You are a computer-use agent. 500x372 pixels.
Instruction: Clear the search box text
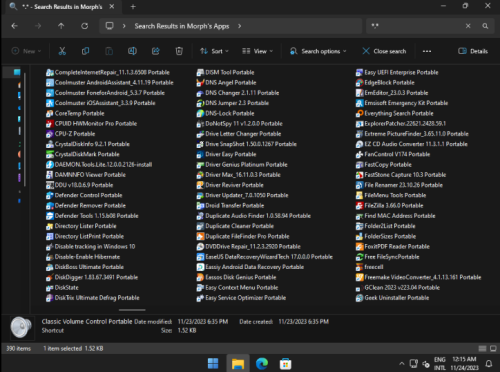coord(468,26)
